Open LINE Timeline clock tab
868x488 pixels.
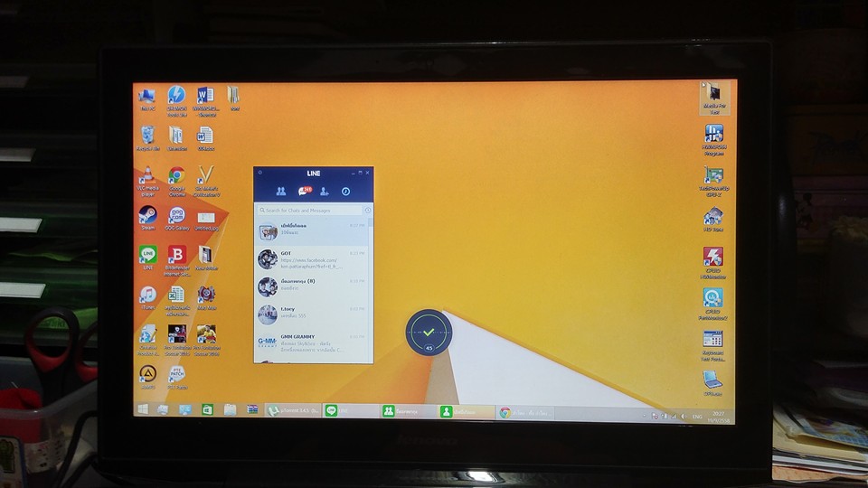point(345,192)
